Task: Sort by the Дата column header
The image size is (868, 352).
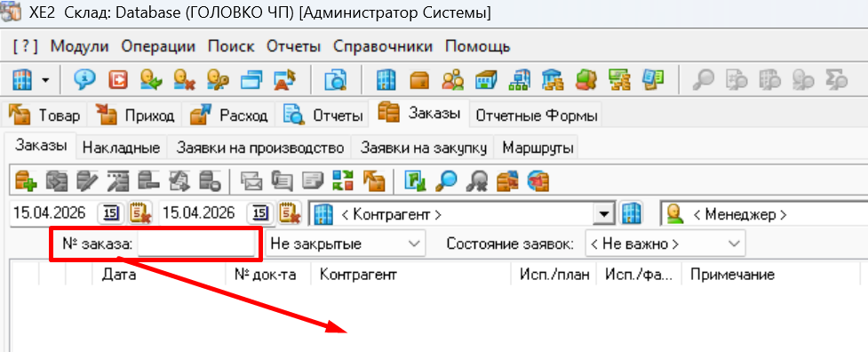Action: click(159, 275)
